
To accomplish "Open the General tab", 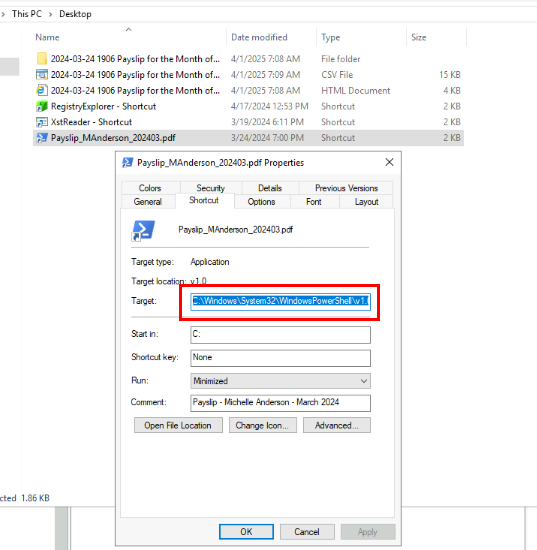I will 148,202.
